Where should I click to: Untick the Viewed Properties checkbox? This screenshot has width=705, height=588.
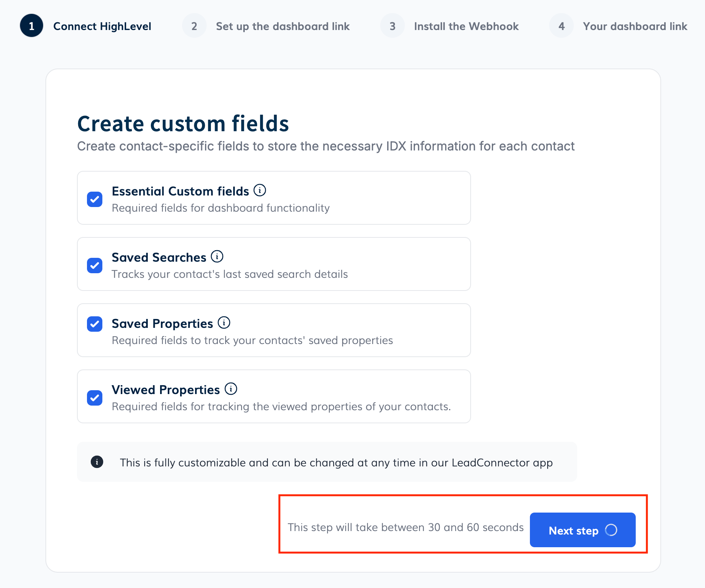coord(95,398)
